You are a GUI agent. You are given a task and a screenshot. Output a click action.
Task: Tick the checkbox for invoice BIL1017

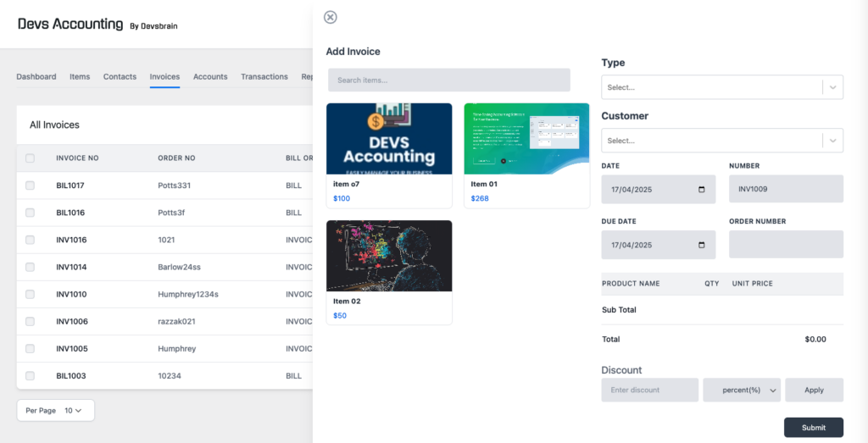click(x=30, y=186)
